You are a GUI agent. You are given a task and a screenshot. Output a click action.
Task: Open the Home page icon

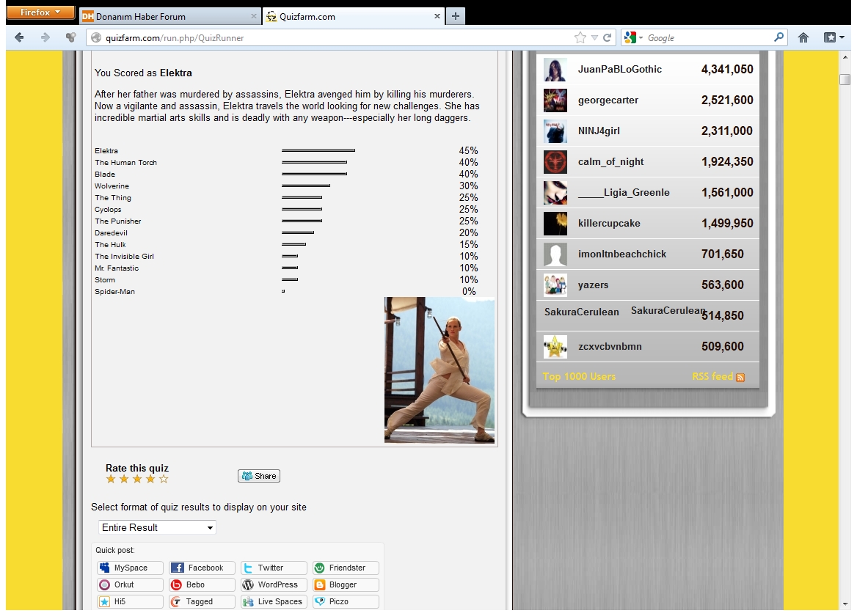803,37
